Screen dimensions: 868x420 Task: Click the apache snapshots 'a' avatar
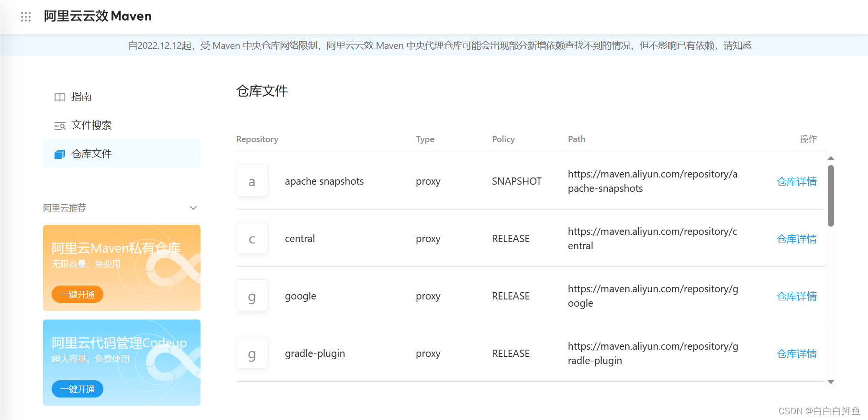(x=252, y=181)
